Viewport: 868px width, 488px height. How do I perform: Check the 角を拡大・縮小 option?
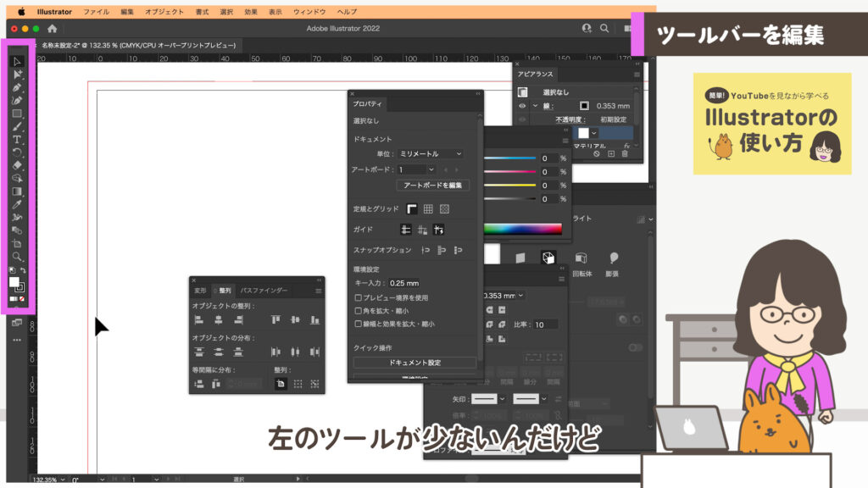click(357, 312)
